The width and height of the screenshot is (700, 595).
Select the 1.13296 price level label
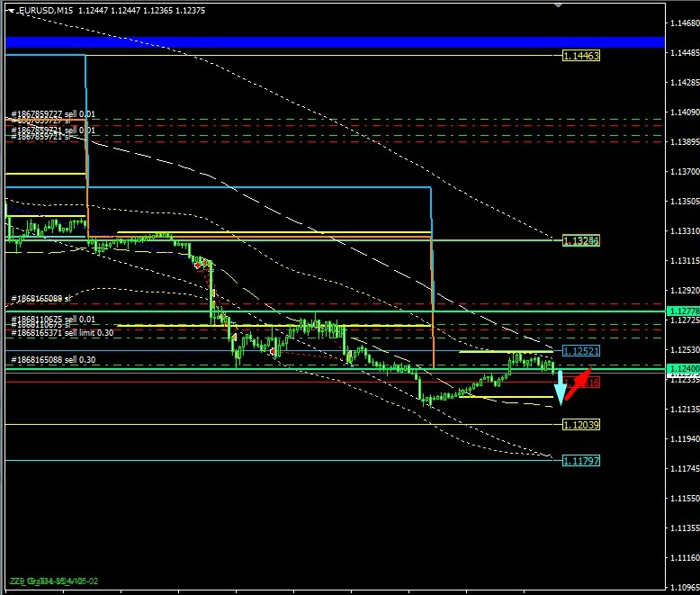(x=580, y=240)
